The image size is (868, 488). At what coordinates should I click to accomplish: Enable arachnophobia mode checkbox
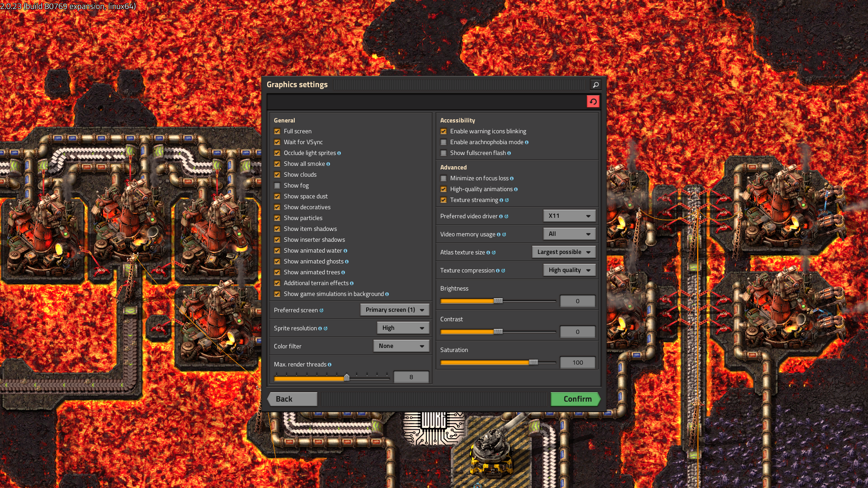[443, 142]
